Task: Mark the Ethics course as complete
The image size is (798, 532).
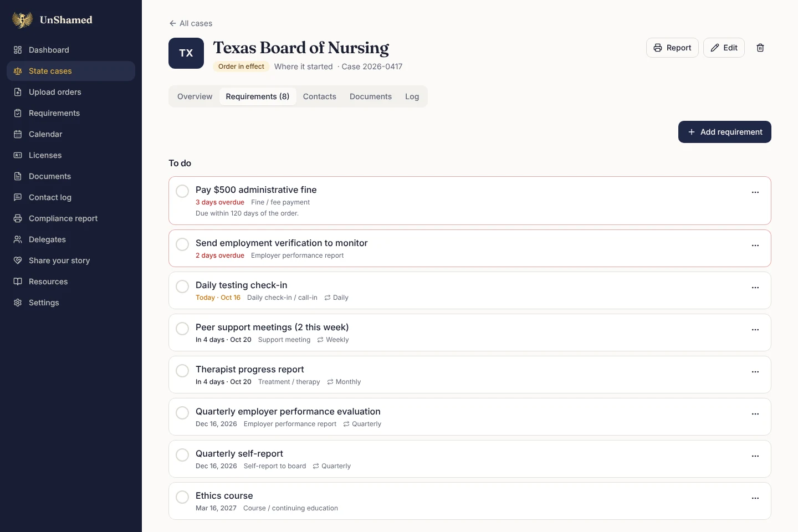Action: coord(182,497)
